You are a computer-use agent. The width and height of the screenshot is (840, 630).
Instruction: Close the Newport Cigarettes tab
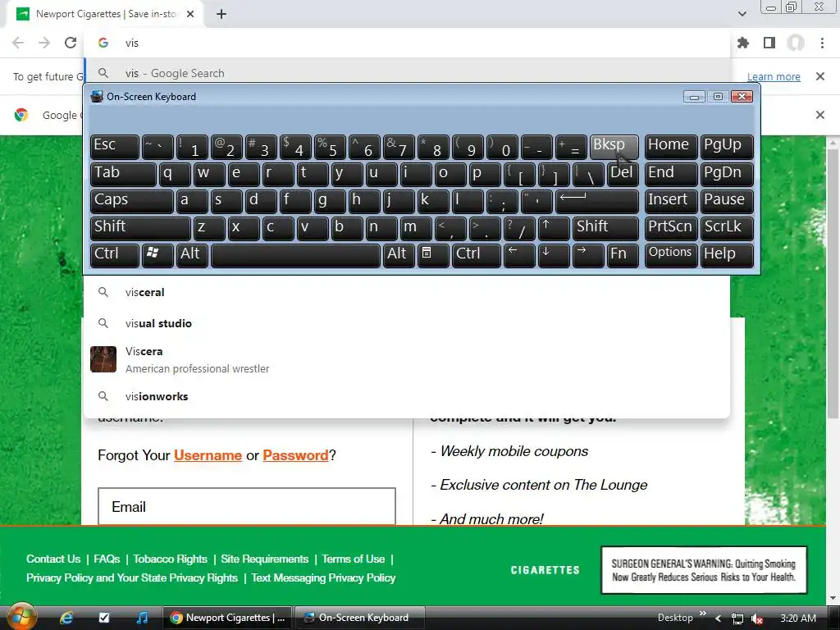[x=190, y=14]
